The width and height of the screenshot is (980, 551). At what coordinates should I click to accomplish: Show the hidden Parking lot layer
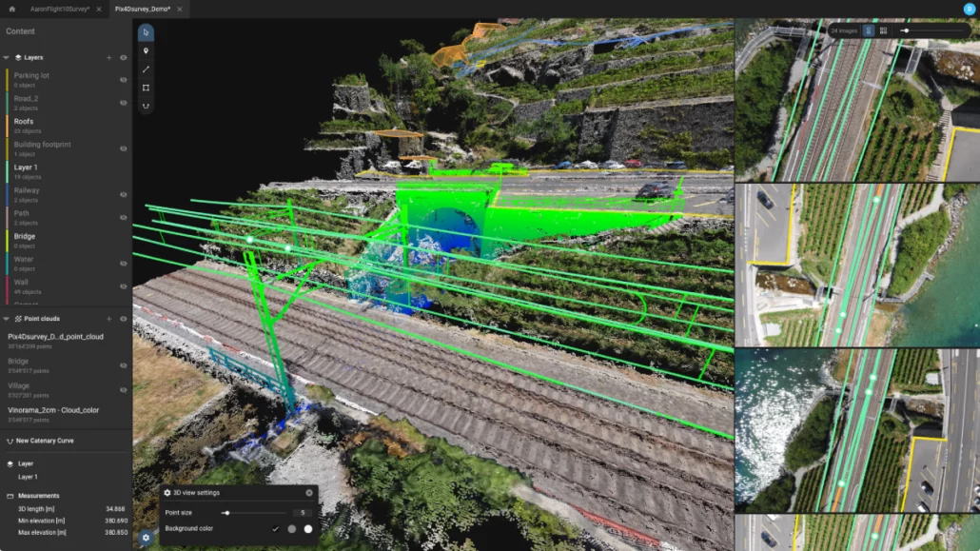click(123, 80)
